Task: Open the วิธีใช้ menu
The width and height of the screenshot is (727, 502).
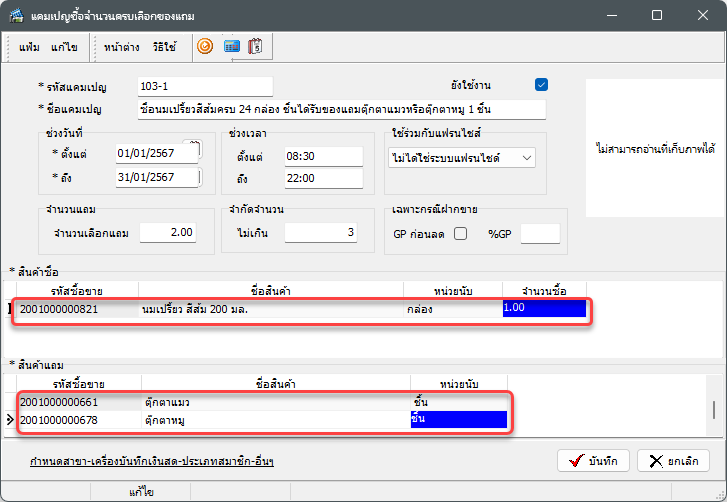Action: [x=164, y=47]
